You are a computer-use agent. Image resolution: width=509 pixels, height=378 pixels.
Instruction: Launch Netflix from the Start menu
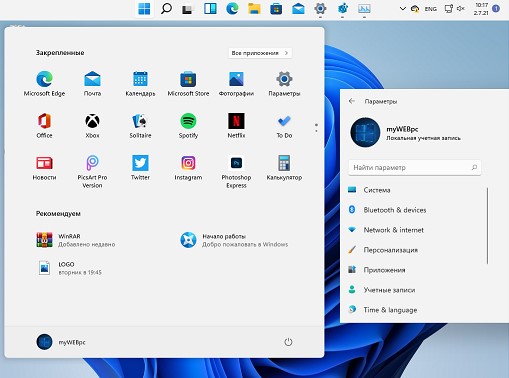(x=236, y=125)
